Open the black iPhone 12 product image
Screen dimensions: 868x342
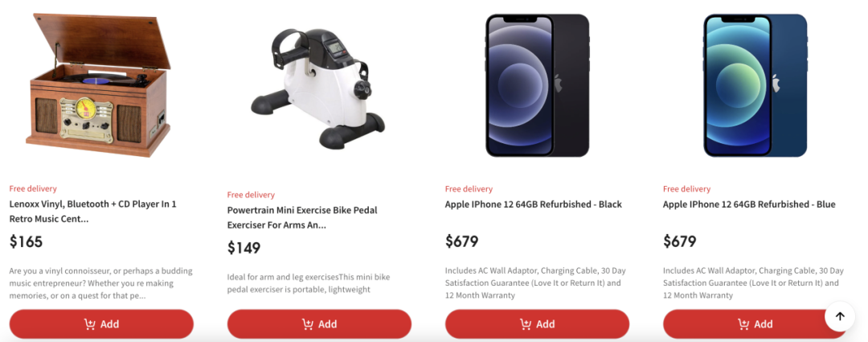pos(538,85)
